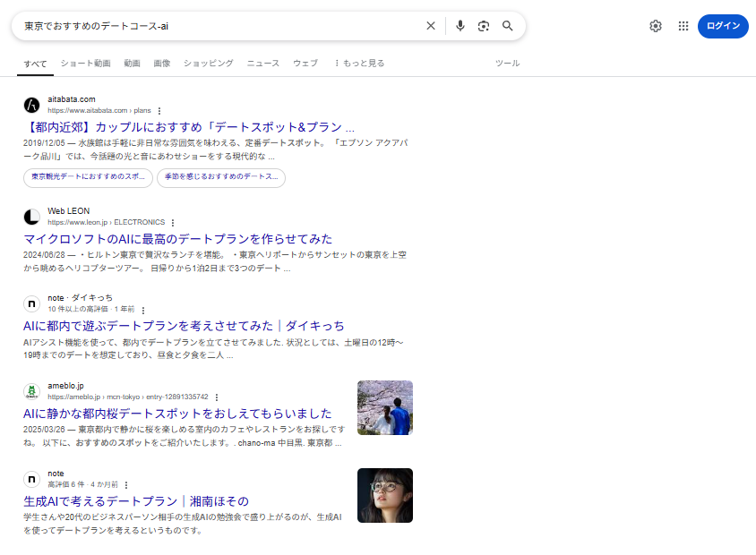The image size is (756, 555).
Task: Click the ameblo.jp mcn-tokyo entry URL text
Action: [x=128, y=397]
